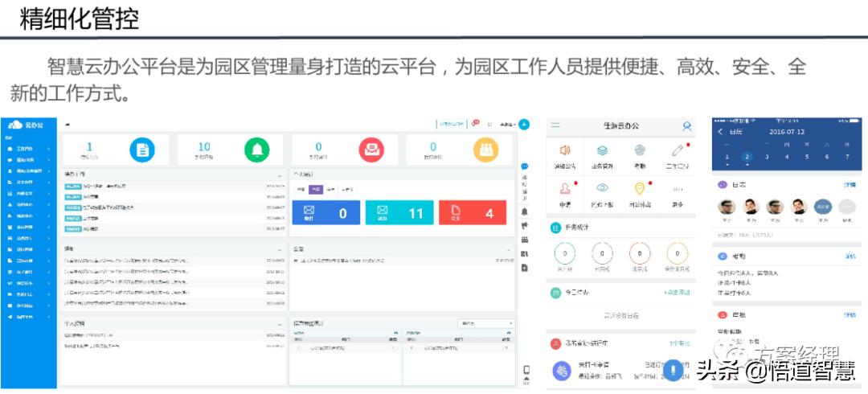Open the hamburger menu in the mobile app
This screenshot has width=868, height=394.
[555, 126]
